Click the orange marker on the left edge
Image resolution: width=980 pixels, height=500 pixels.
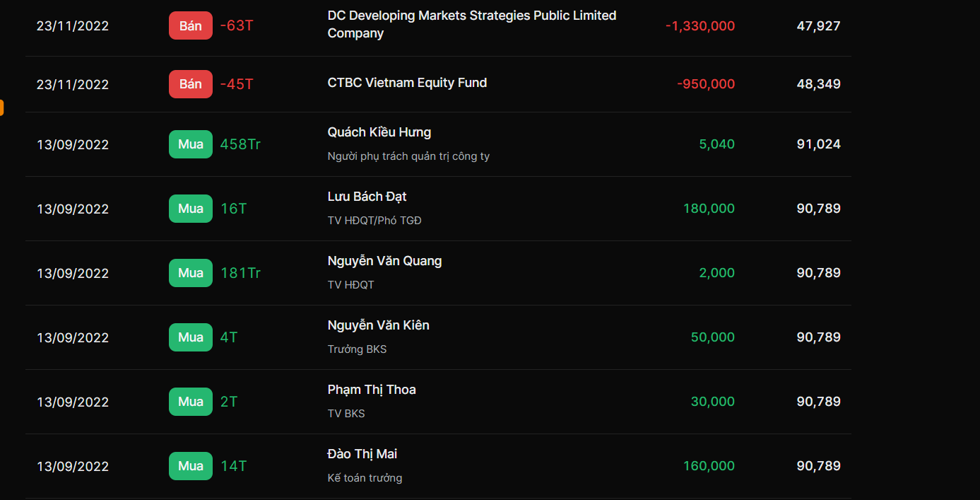click(x=1, y=107)
